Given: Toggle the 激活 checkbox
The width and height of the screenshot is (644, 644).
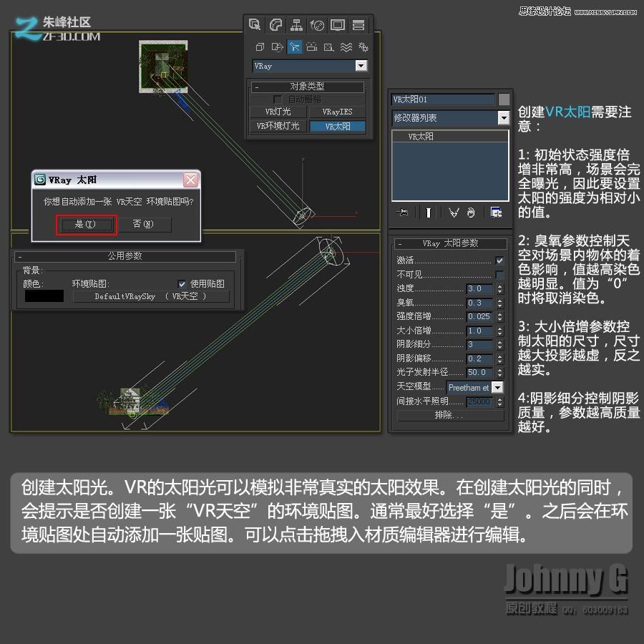Looking at the screenshot, I should point(499,260).
